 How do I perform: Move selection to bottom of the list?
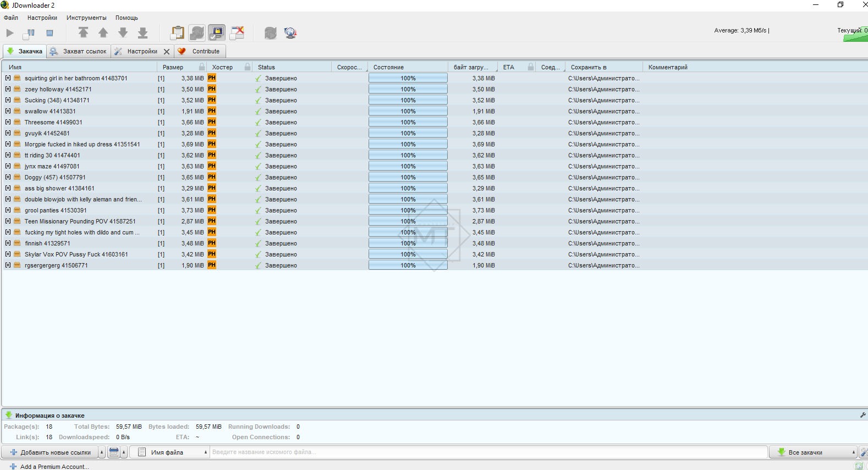[142, 33]
